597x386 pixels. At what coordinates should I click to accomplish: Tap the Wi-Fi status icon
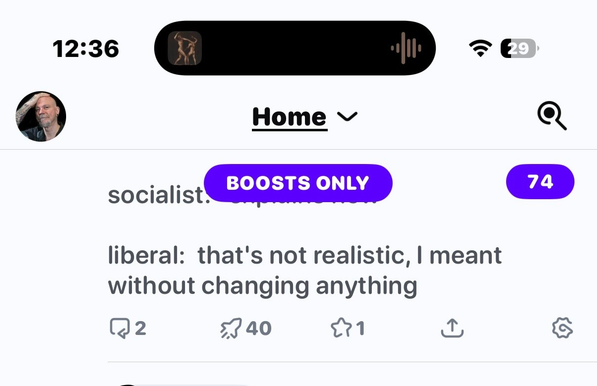480,48
